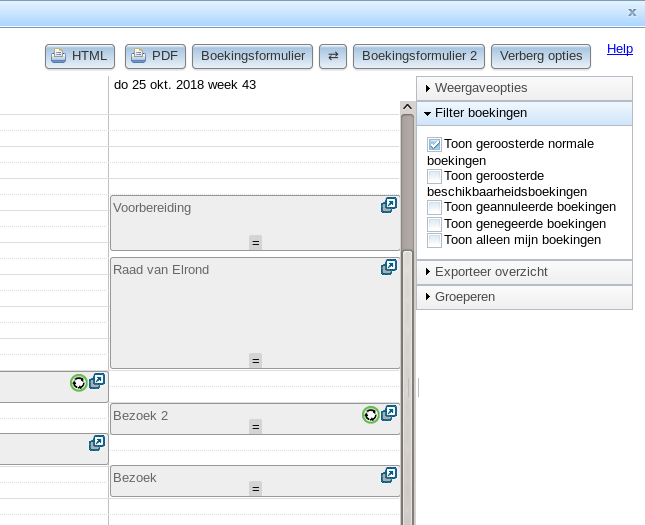This screenshot has height=525, width=645.
Task: Click the swap arrows button
Action: pyautogui.click(x=333, y=56)
